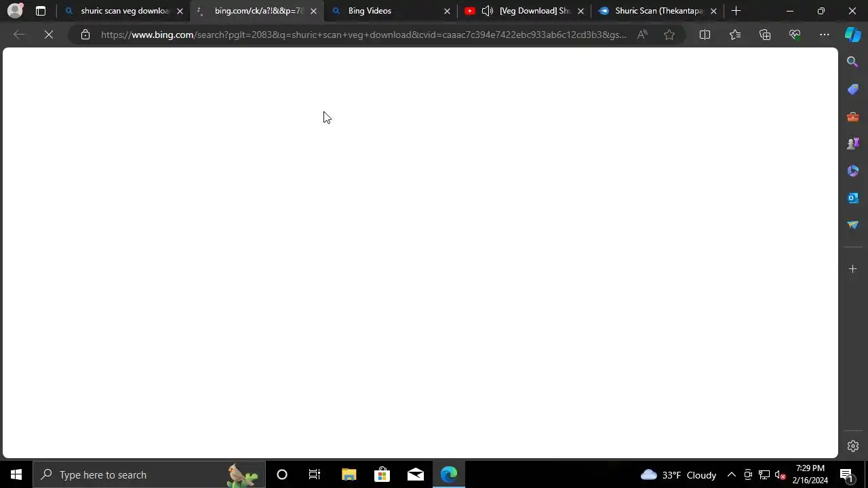Close the 'shuric scan veg download' tab
868x488 pixels.
[180, 11]
